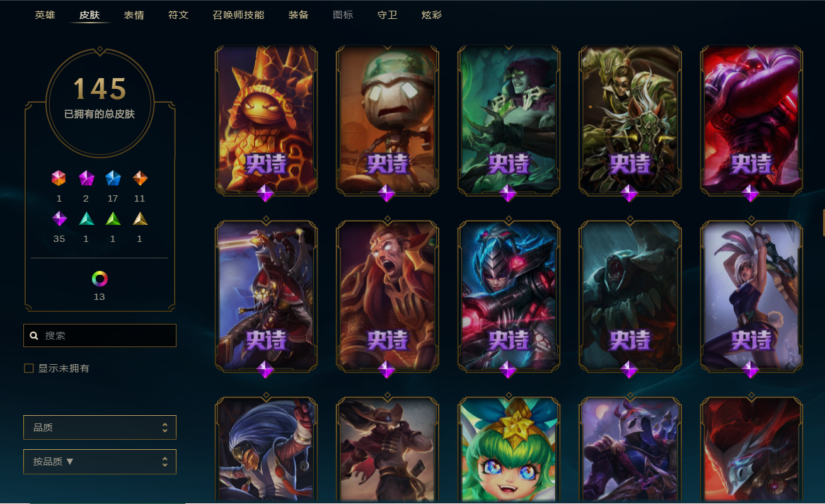The image size is (825, 504).
Task: Click the magnifier icon in search box
Action: [x=34, y=336]
